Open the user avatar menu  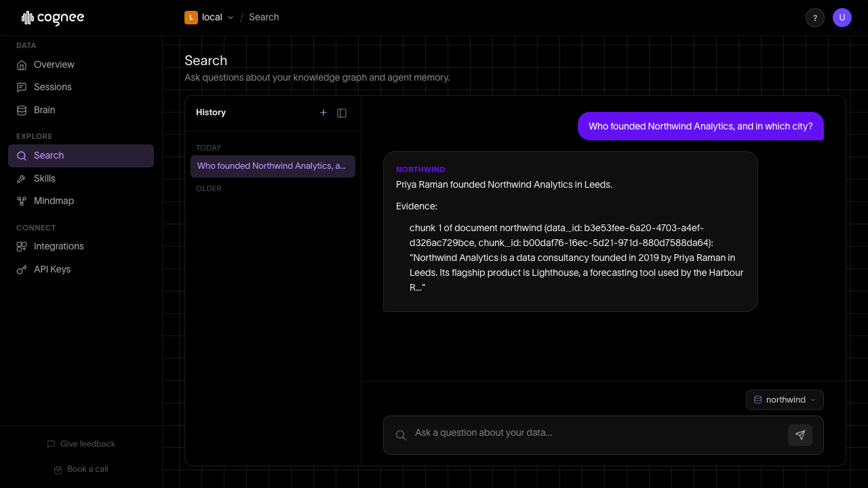pos(842,18)
